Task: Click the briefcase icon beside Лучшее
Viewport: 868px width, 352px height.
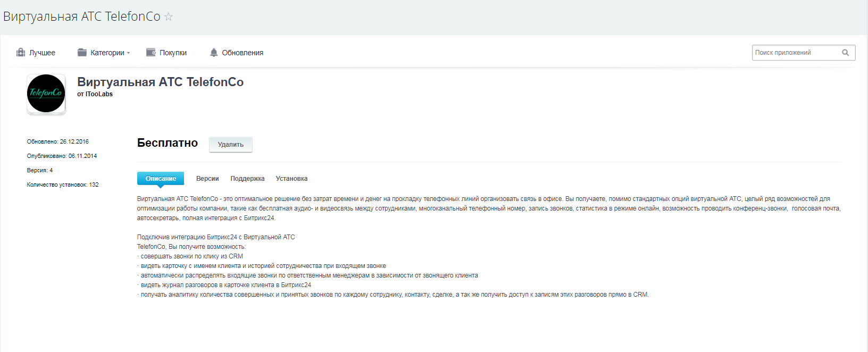Action: click(21, 52)
